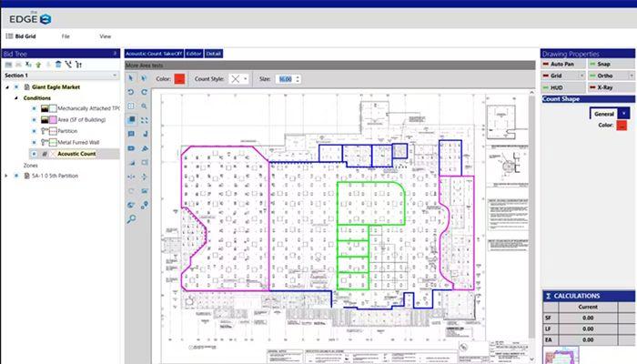Click the first icon in Bid Tree toolbar
This screenshot has height=364, width=637.
click(8, 65)
